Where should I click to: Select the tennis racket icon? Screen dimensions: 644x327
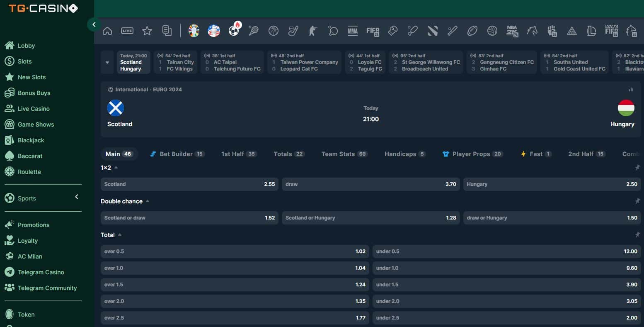click(254, 31)
